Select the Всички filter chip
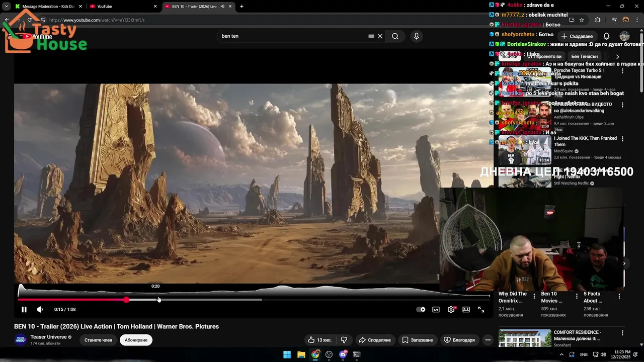644x362 pixels. point(509,57)
